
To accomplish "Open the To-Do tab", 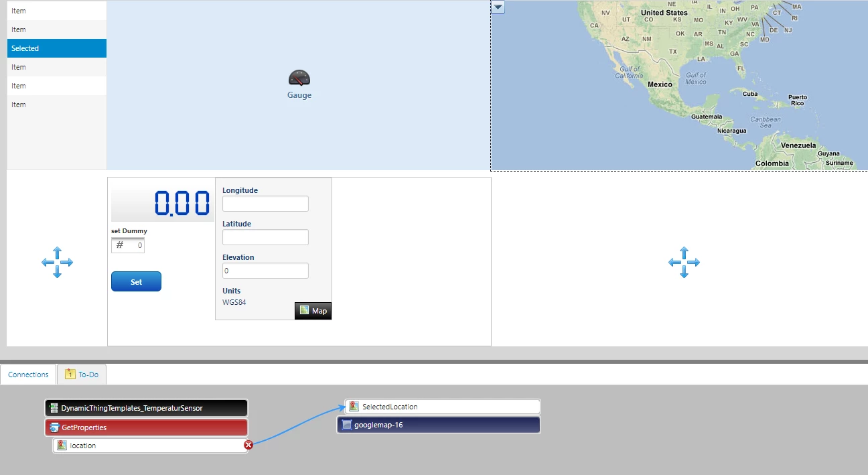I will coord(82,375).
